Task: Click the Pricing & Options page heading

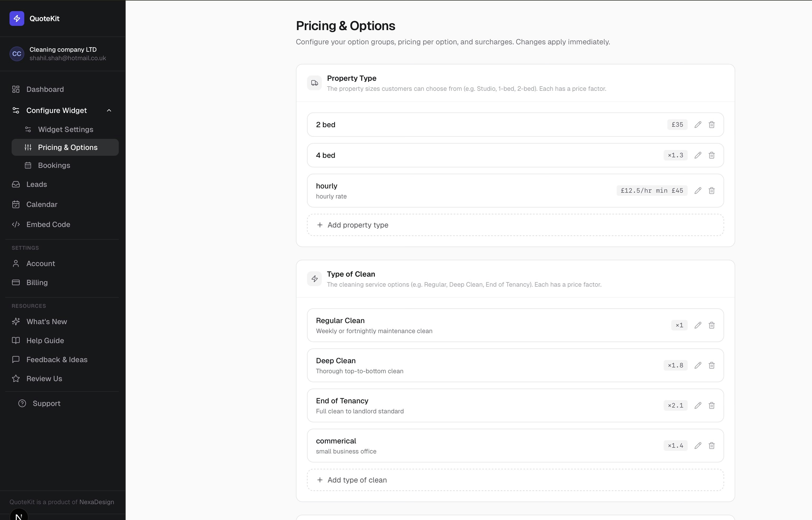Action: pyautogui.click(x=345, y=26)
